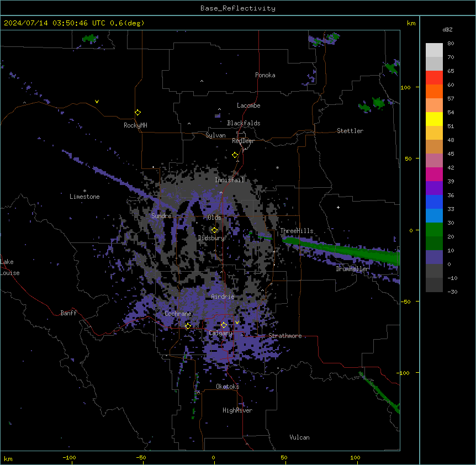Click the Didsbury town label
Screen dimensions: 476x465
point(211,238)
